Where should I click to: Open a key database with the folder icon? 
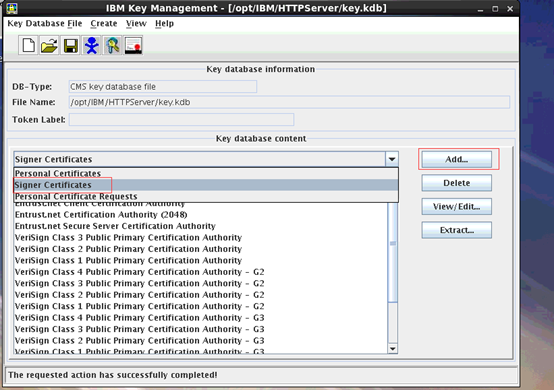coord(49,46)
